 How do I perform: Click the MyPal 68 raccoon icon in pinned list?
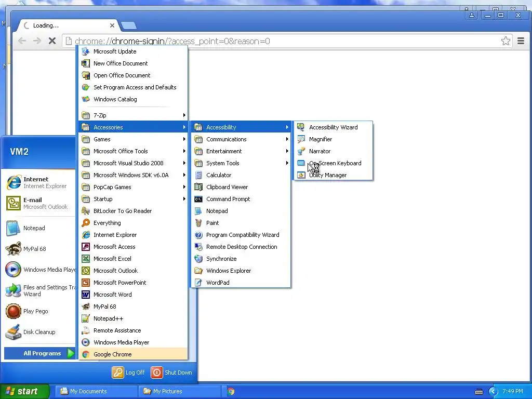point(14,249)
